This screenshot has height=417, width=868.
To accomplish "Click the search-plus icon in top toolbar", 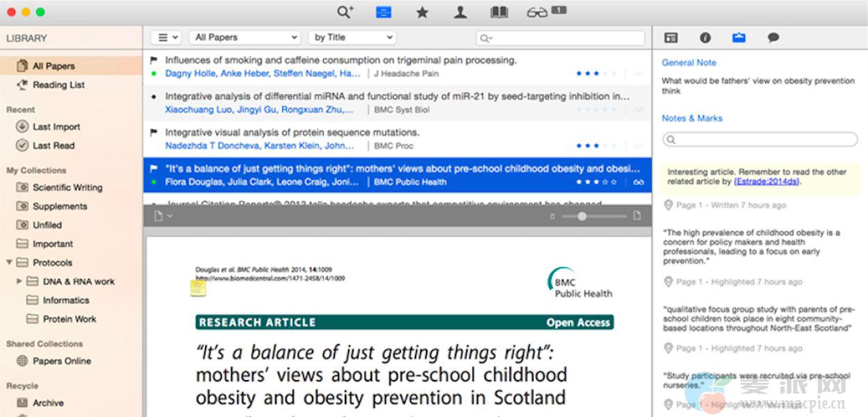I will click(x=345, y=12).
